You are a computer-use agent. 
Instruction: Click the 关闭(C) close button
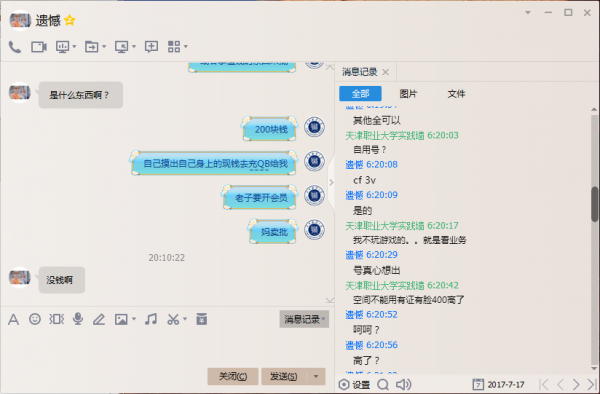point(233,376)
